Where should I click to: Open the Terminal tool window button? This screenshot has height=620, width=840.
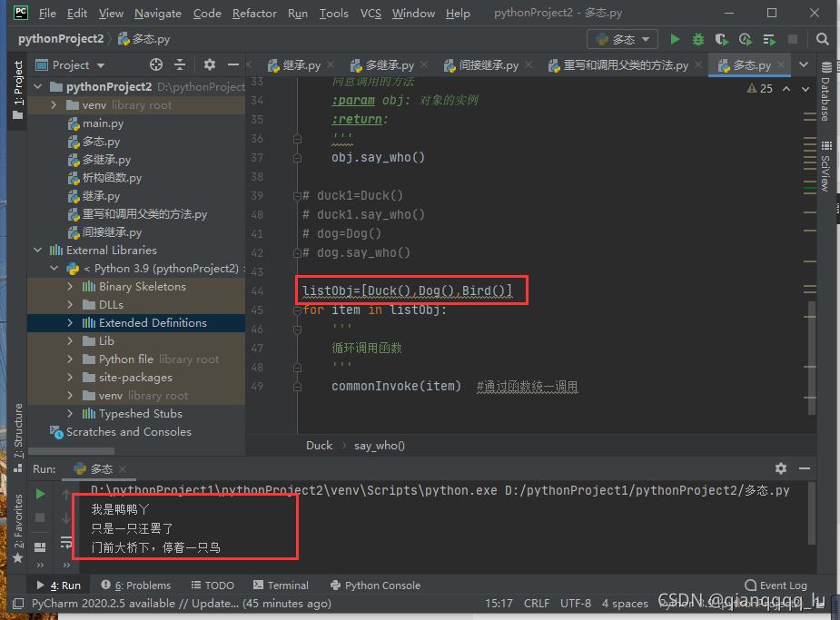pos(282,586)
